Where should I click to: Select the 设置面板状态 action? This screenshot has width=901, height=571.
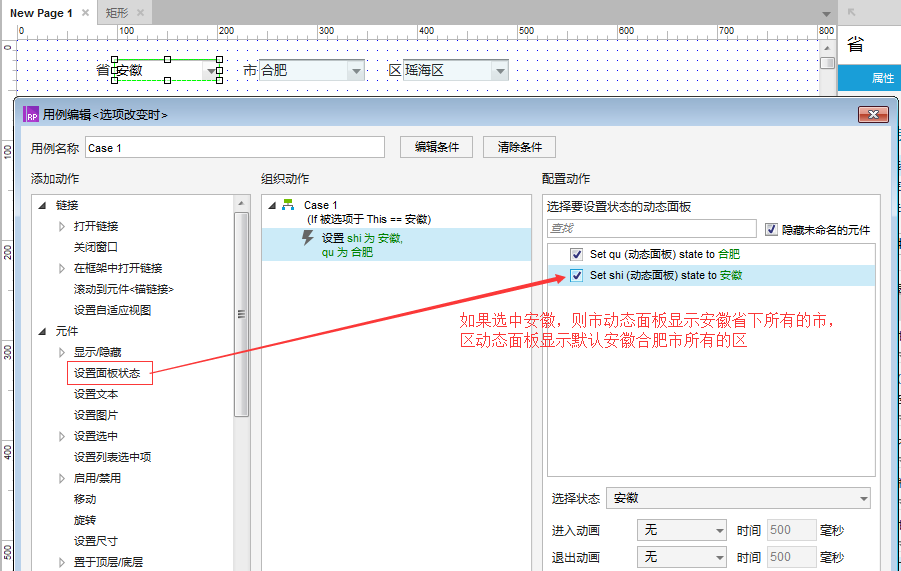(107, 373)
